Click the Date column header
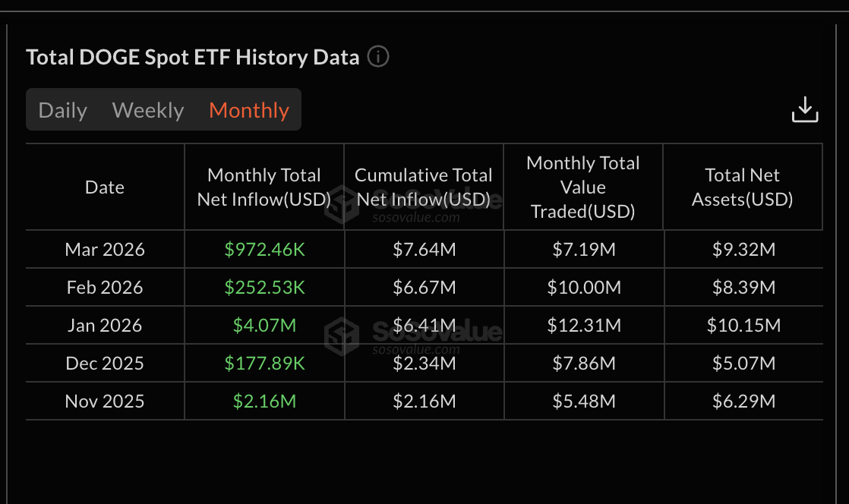 point(104,187)
